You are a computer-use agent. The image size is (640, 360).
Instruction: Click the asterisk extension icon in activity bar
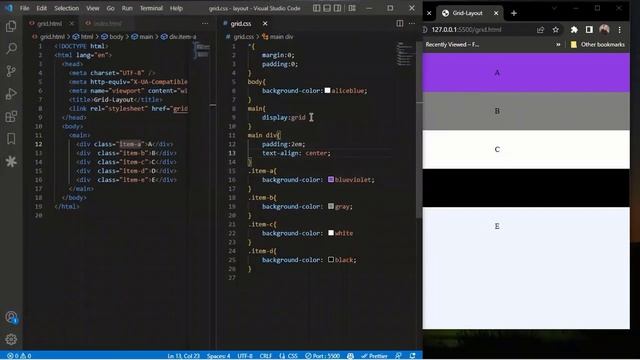pyautogui.click(x=11, y=162)
